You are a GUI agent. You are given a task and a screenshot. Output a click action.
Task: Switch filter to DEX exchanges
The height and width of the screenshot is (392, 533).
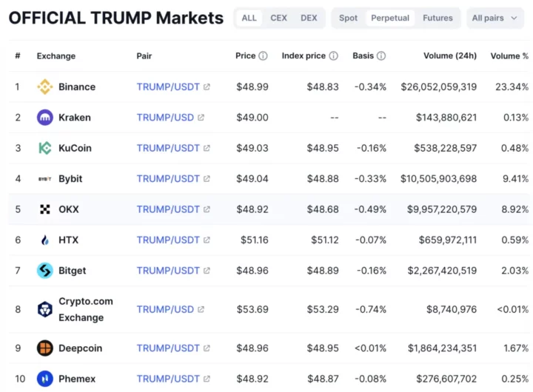click(309, 18)
